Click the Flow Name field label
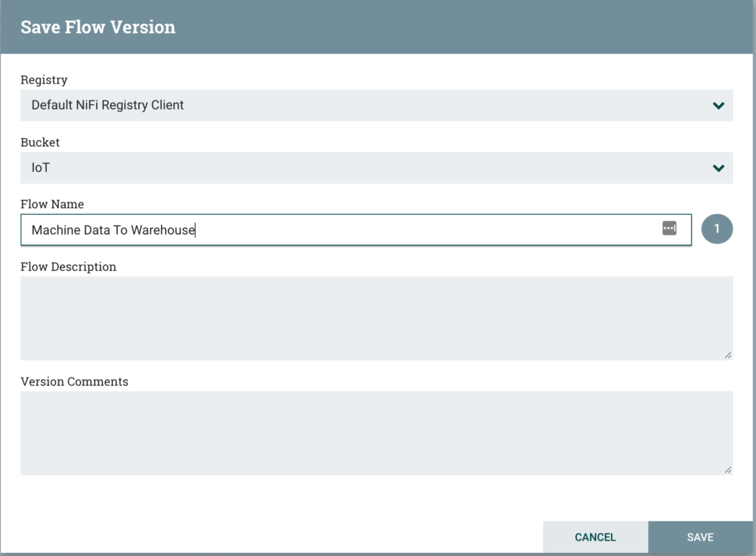This screenshot has width=756, height=556. pyautogui.click(x=52, y=205)
